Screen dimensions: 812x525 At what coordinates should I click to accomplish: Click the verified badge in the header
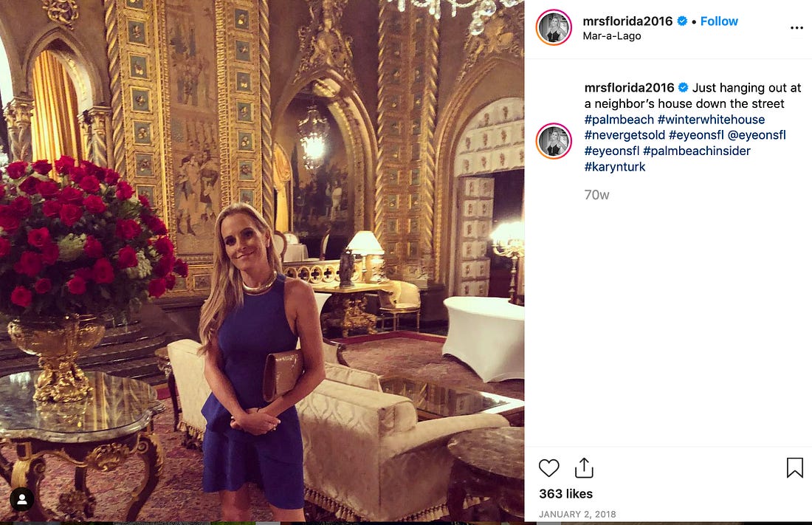point(682,21)
